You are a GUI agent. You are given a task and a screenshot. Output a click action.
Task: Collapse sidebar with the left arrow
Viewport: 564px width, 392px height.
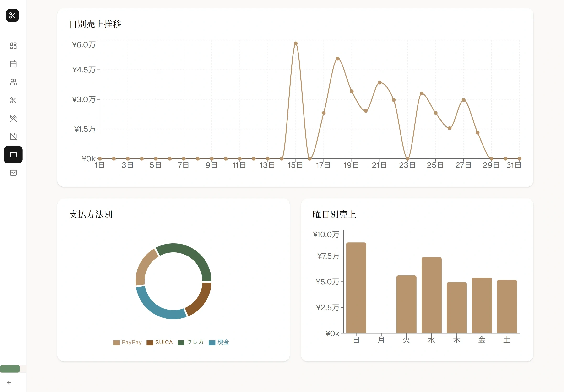(x=9, y=383)
